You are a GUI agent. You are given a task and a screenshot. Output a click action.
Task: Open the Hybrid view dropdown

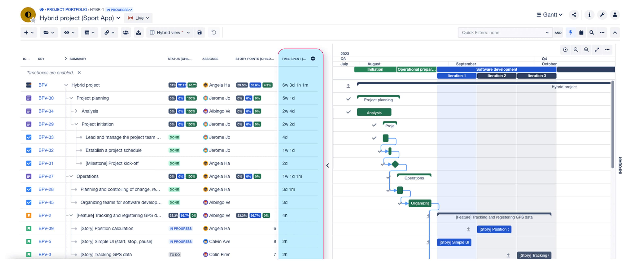tap(170, 32)
